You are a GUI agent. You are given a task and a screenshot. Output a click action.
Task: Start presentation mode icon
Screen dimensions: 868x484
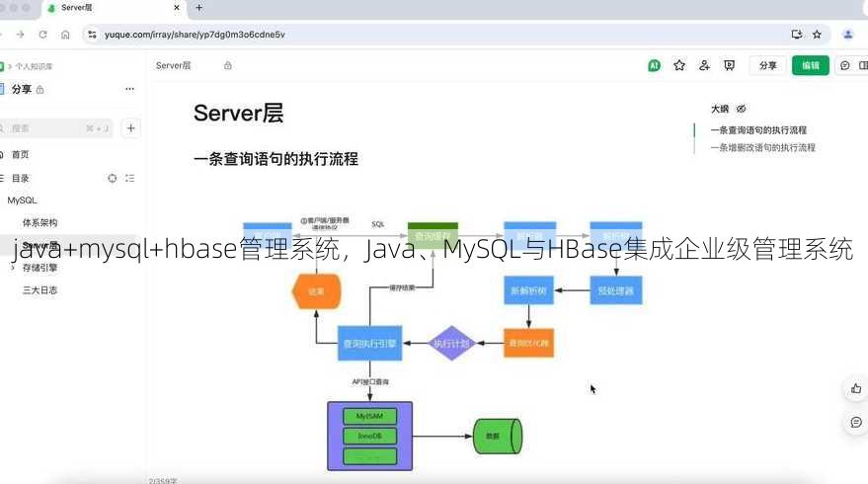pyautogui.click(x=730, y=65)
